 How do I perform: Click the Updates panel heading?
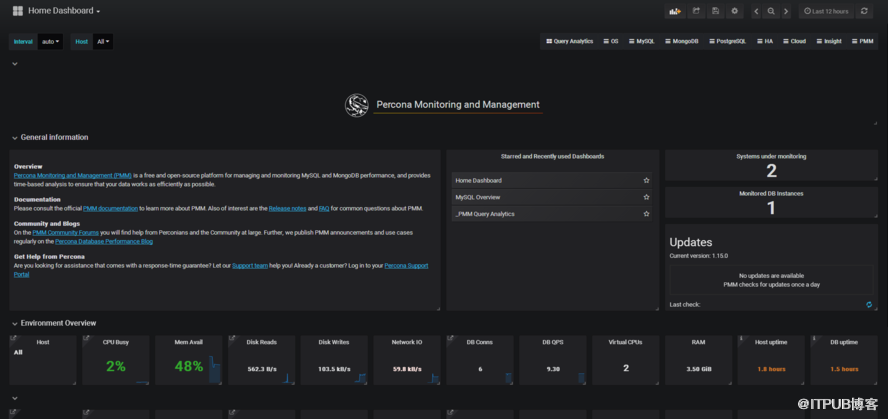691,243
